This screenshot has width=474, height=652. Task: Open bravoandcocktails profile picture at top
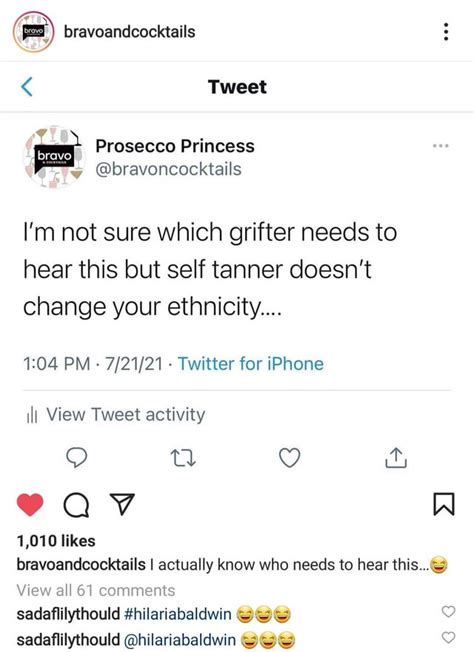[x=33, y=32]
